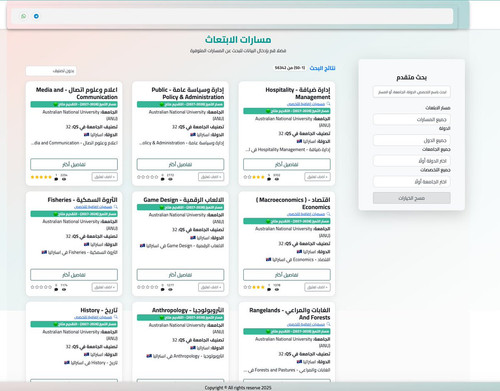Click add comment button on Public Policy & Administration card
The image size is (500, 391).
click(x=211, y=177)
